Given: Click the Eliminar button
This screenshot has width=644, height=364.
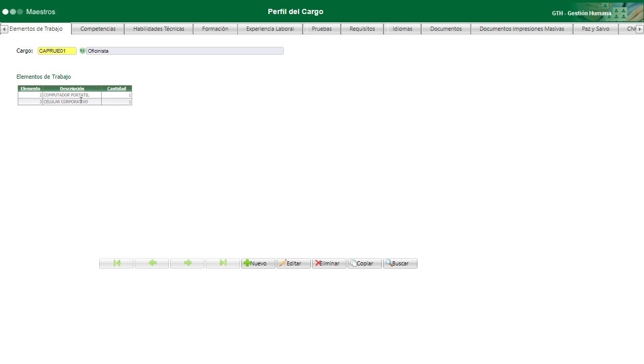Looking at the screenshot, I should click(x=329, y=263).
